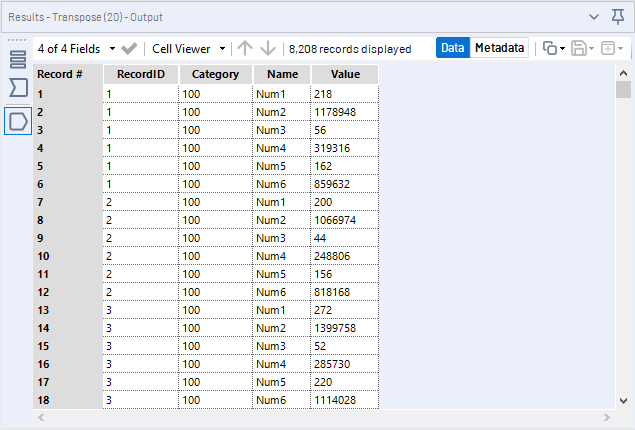Image resolution: width=635 pixels, height=430 pixels.
Task: Go to previous record with up arrow
Action: tap(245, 49)
